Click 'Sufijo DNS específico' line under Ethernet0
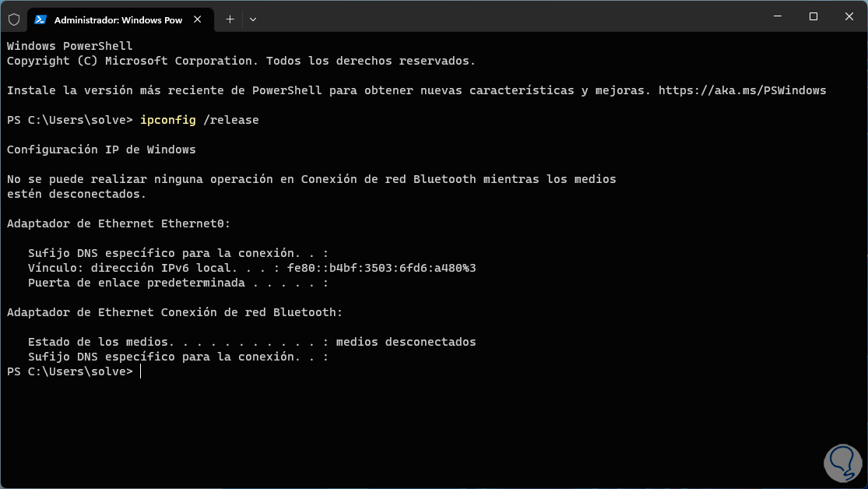Screen dimensions: 868x489 (178, 253)
